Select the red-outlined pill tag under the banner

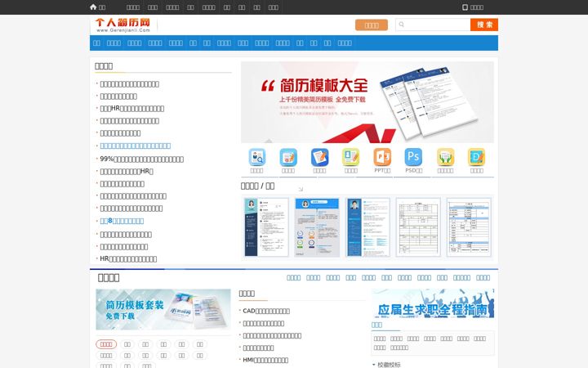(106, 344)
